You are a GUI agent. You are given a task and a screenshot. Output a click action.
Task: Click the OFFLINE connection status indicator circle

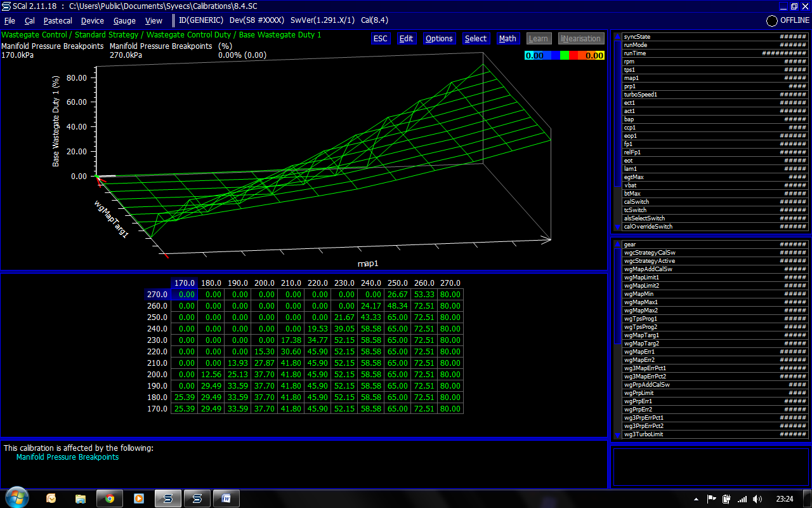[x=772, y=20]
